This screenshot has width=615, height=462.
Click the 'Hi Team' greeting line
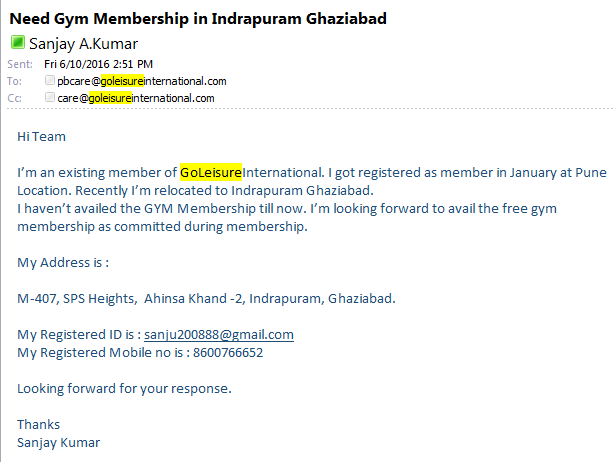tap(42, 136)
